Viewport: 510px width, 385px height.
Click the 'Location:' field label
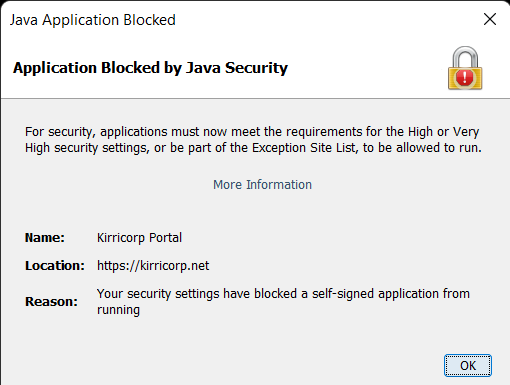55,266
